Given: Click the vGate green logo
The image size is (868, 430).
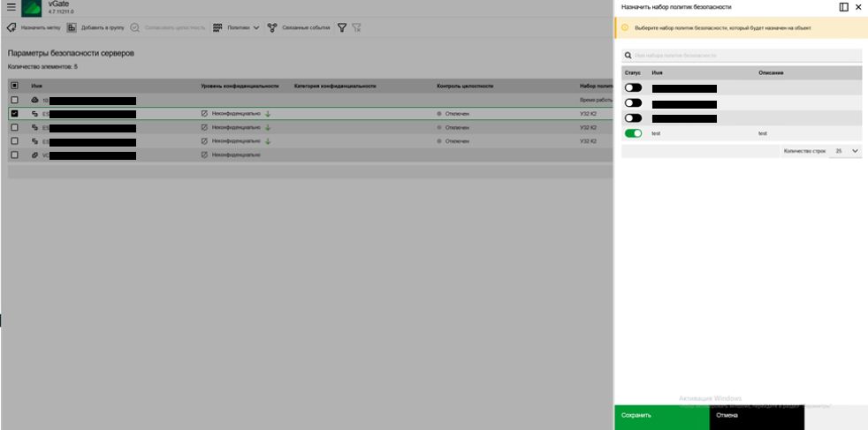Looking at the screenshot, I should click(x=32, y=8).
